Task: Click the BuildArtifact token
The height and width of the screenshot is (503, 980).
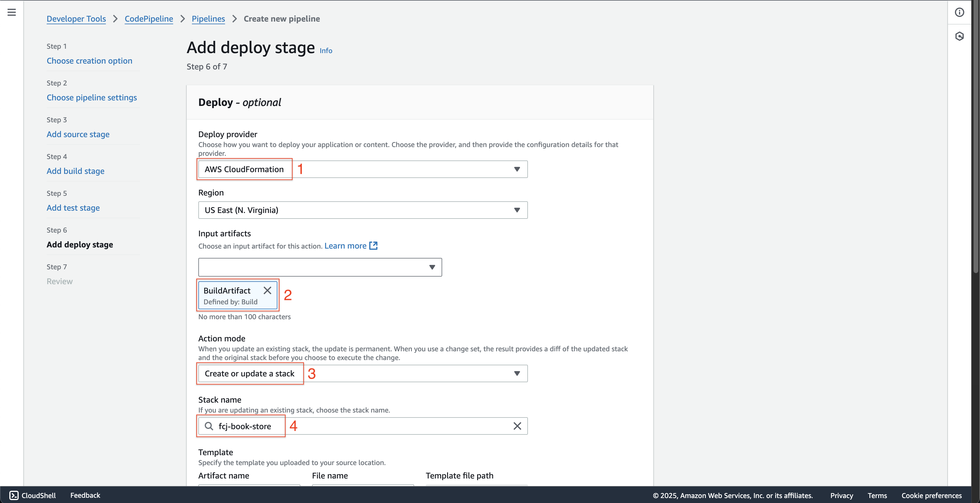Action: pyautogui.click(x=238, y=296)
